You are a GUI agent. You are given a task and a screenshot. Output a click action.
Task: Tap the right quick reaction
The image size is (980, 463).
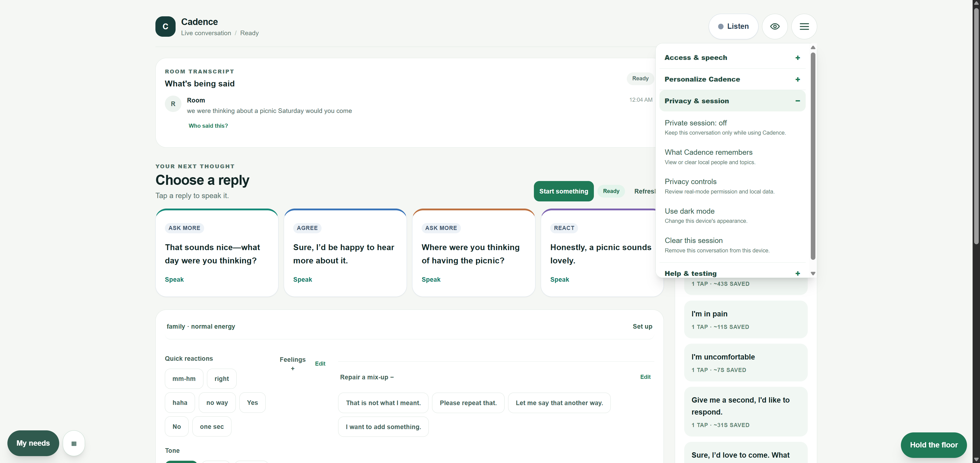pos(222,379)
